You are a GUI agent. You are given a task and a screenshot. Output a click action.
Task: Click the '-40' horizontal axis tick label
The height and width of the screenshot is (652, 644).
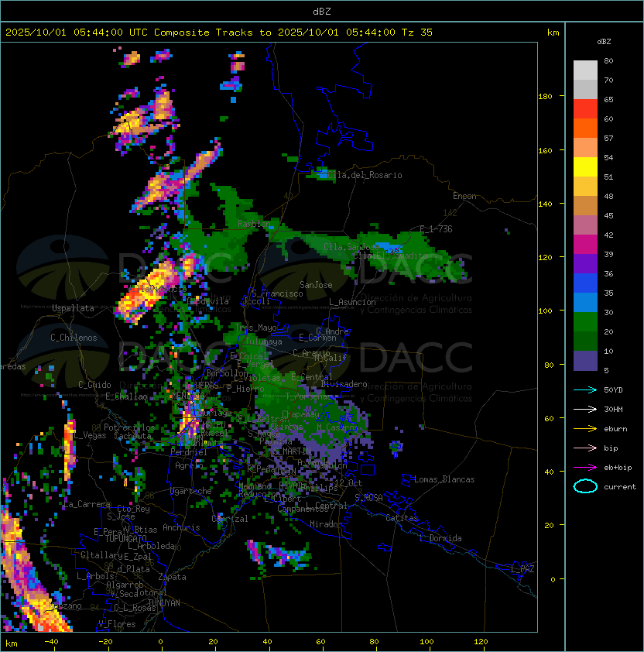pos(51,642)
